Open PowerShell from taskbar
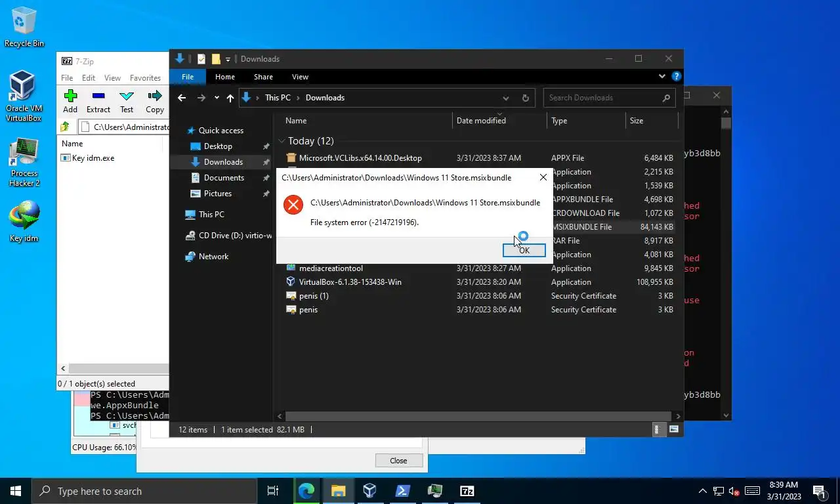The height and width of the screenshot is (504, 840). click(402, 491)
